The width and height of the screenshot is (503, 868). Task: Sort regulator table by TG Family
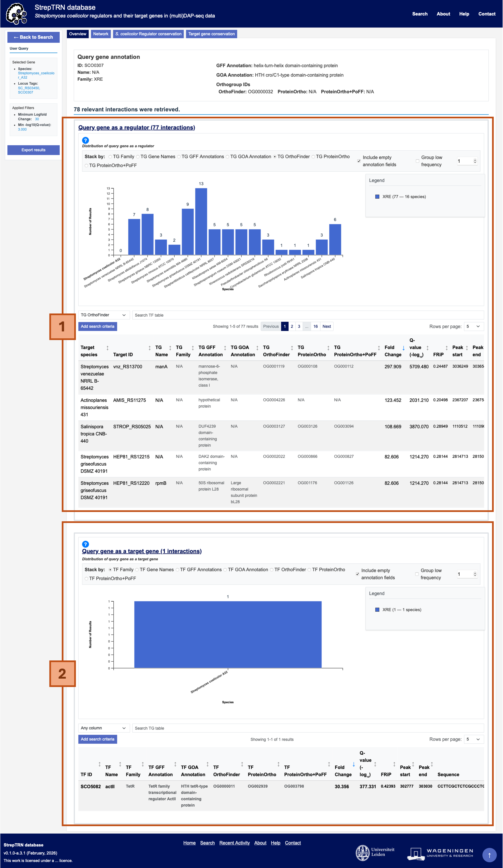(x=193, y=348)
